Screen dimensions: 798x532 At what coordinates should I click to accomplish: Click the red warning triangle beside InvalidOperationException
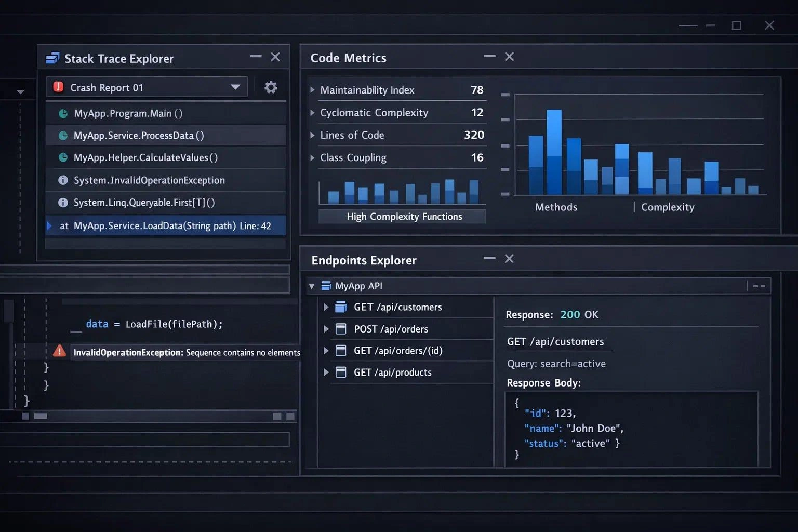60,351
